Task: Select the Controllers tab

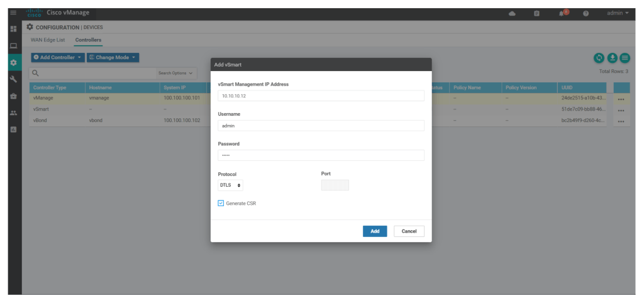Action: [88, 40]
